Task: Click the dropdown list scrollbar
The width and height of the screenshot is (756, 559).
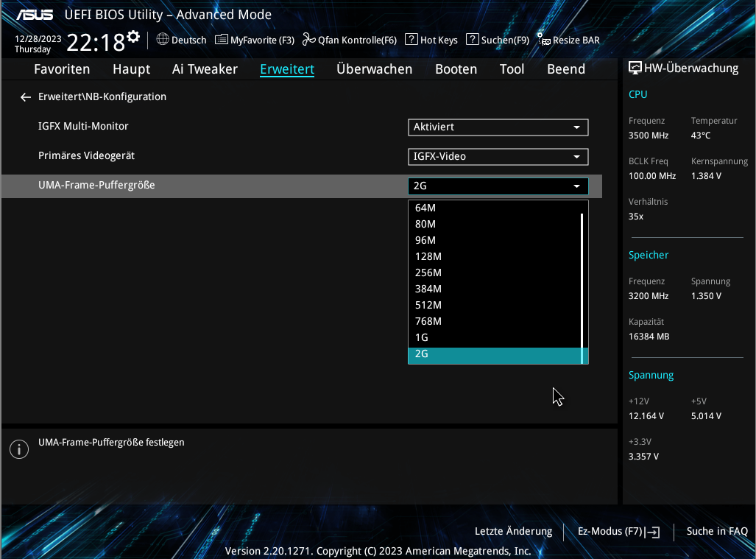Action: [x=582, y=289]
